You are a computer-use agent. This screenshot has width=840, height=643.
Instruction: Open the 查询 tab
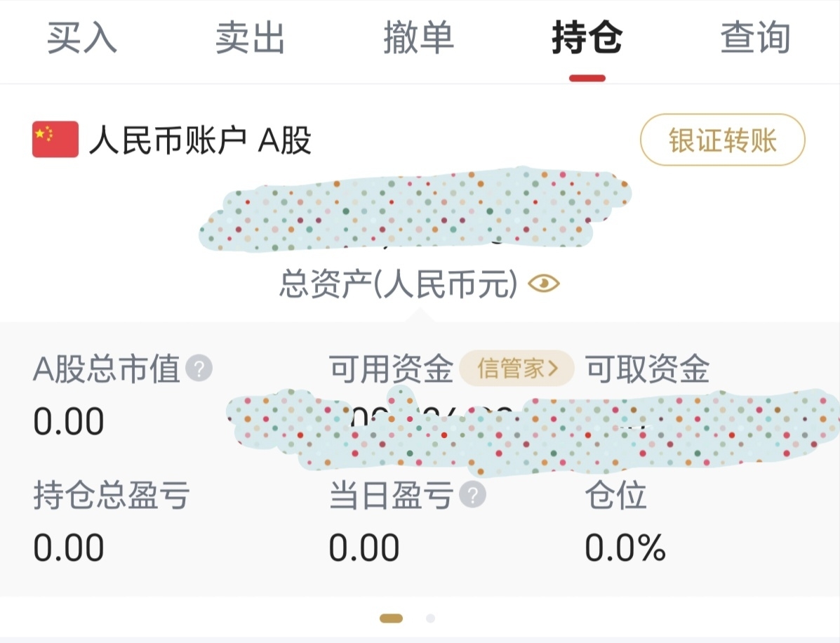click(x=755, y=37)
